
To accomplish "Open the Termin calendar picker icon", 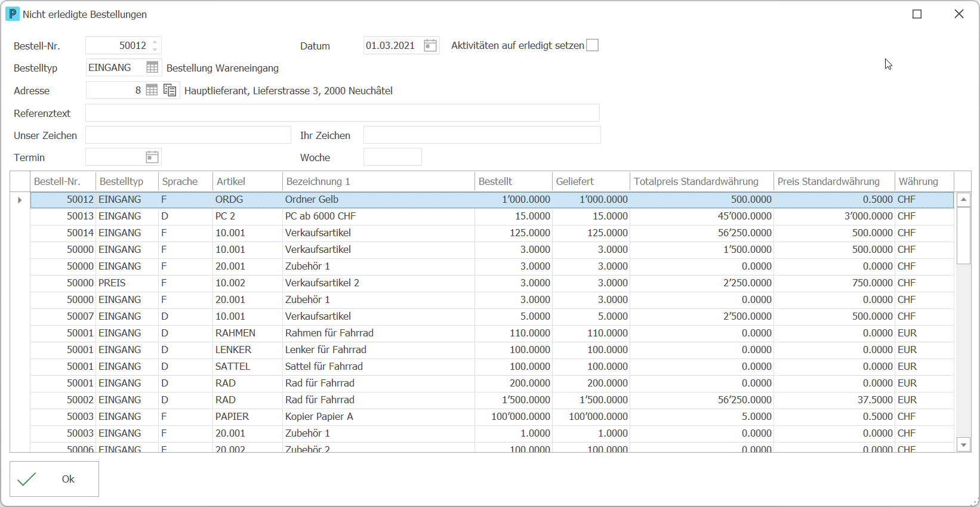I will coord(152,157).
